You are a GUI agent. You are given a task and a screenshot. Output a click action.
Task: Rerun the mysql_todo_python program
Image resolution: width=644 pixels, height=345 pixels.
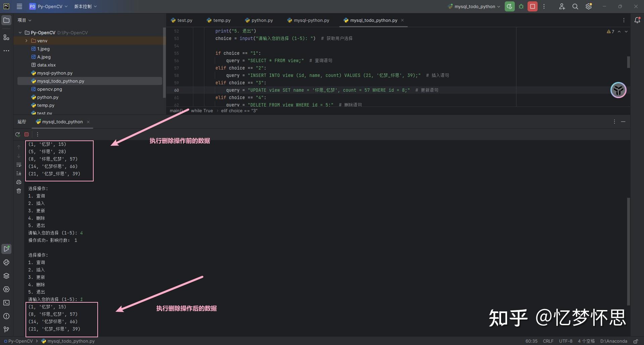(x=17, y=134)
